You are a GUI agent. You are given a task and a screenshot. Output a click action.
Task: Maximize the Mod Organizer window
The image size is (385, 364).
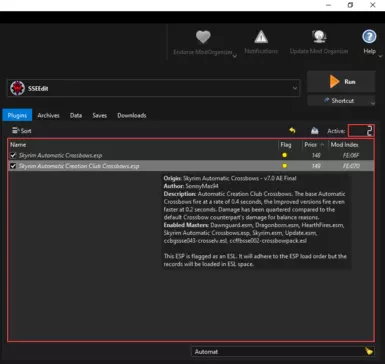click(x=350, y=5)
